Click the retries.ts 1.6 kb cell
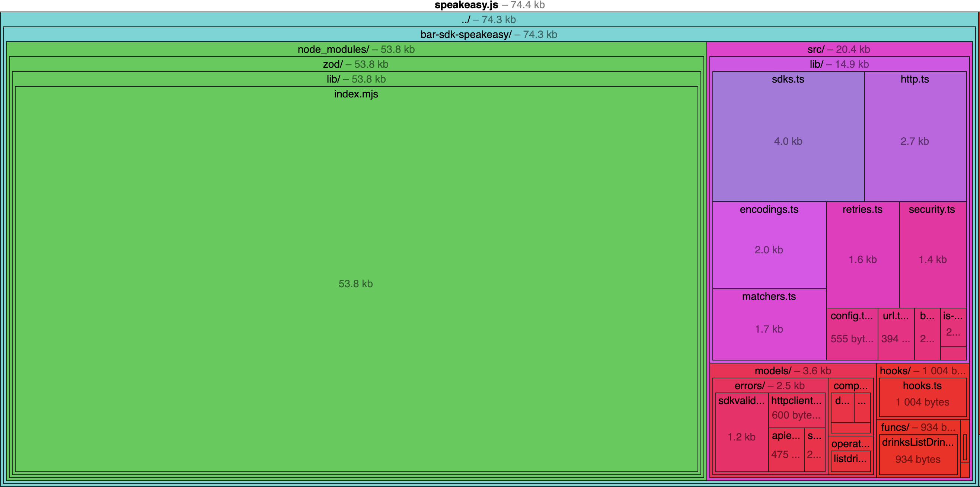This screenshot has height=487, width=980. click(862, 255)
